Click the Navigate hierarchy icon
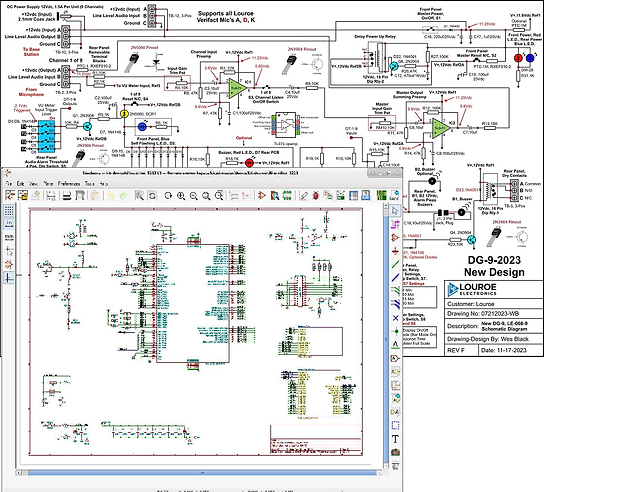This screenshot has width=643, height=492. [x=234, y=195]
